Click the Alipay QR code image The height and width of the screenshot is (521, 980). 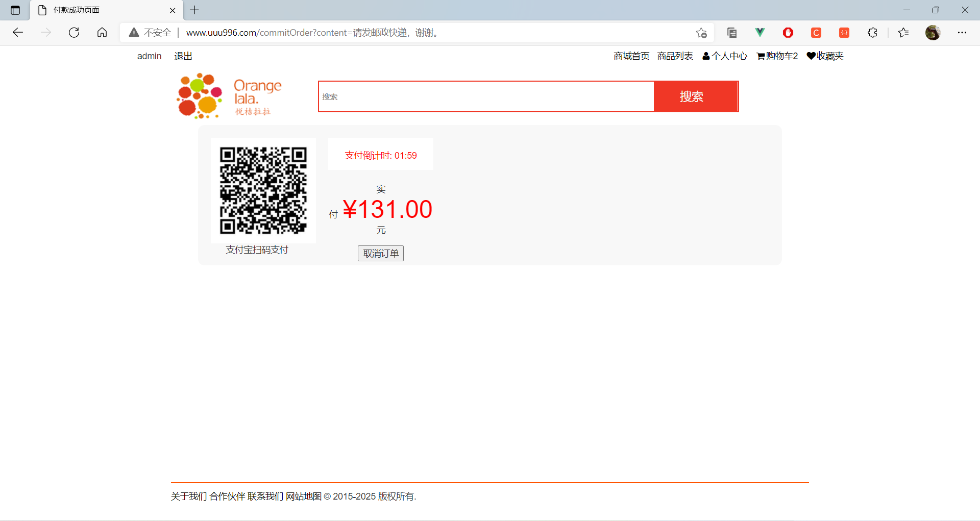[263, 190]
